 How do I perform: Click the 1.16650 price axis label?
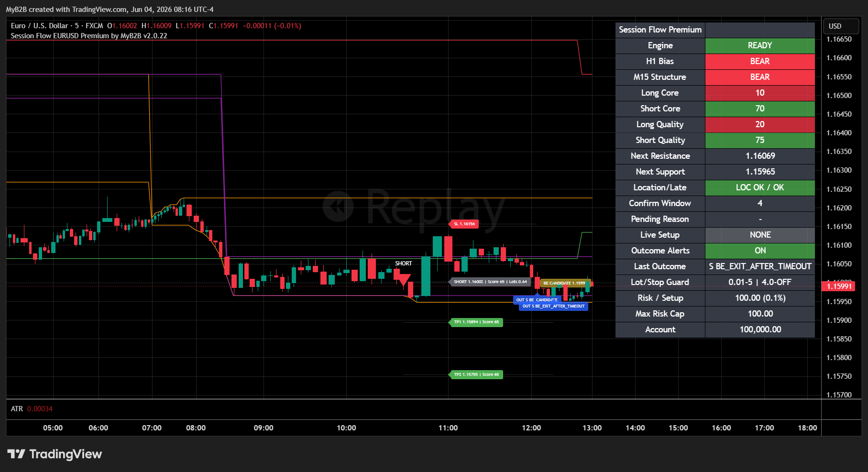tap(839, 39)
